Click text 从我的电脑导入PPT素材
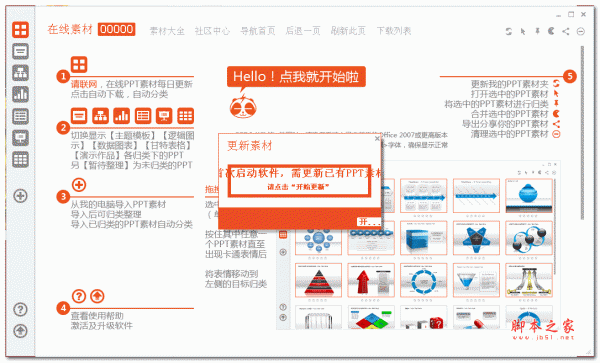 tap(119, 205)
